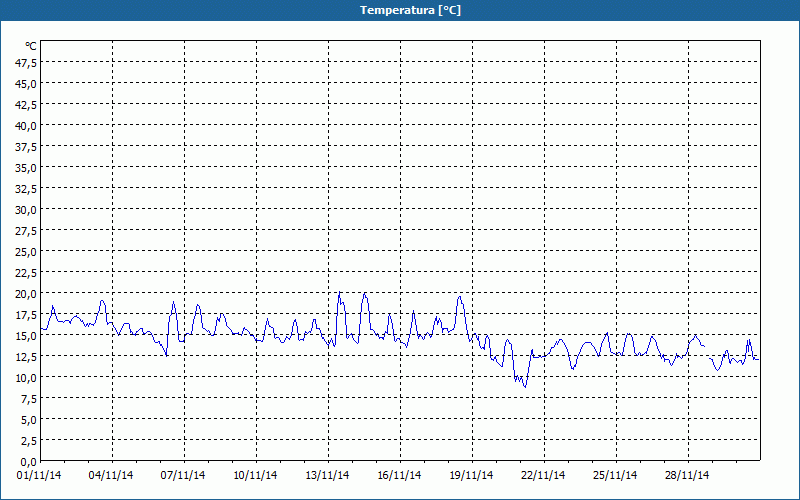Click the 17,5 y-axis label
Viewport: 800px width, 500px height.
pos(27,315)
